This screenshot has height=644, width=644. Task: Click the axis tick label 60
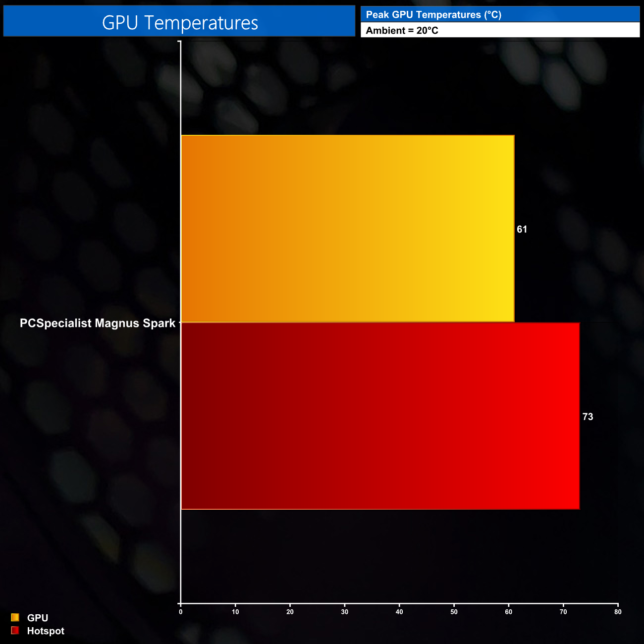(509, 612)
